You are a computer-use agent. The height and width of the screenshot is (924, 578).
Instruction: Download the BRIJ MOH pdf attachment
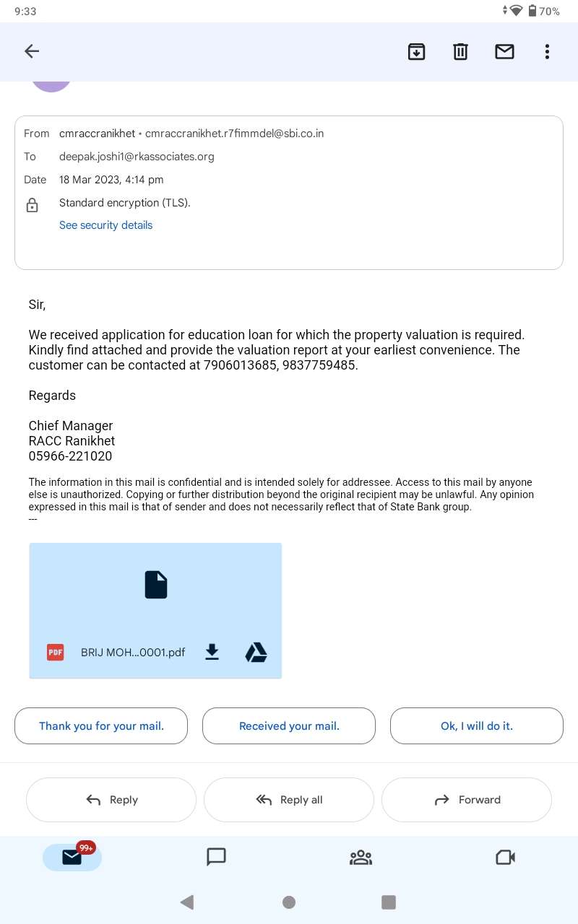(212, 652)
